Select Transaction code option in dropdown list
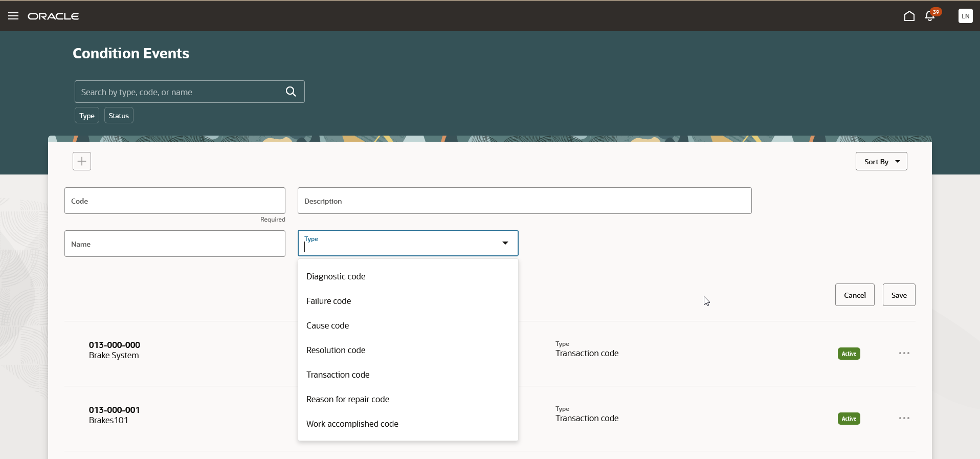The image size is (980, 459). pyautogui.click(x=408, y=375)
